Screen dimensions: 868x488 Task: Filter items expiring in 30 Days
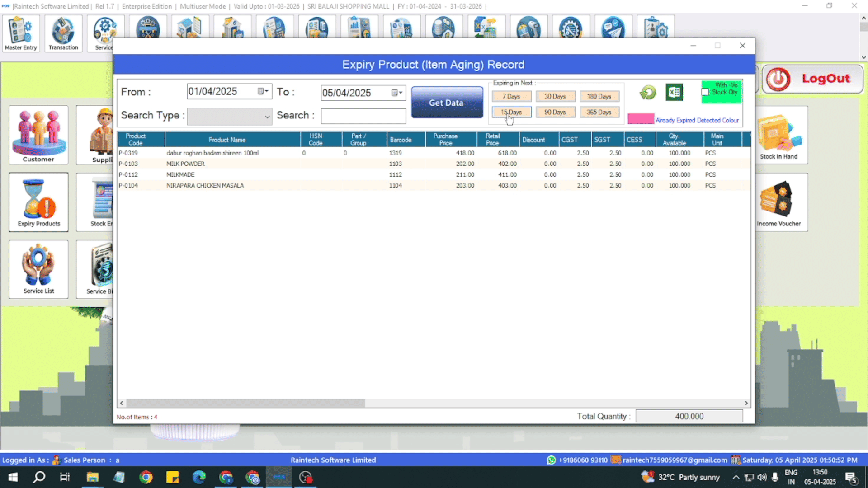[555, 96]
